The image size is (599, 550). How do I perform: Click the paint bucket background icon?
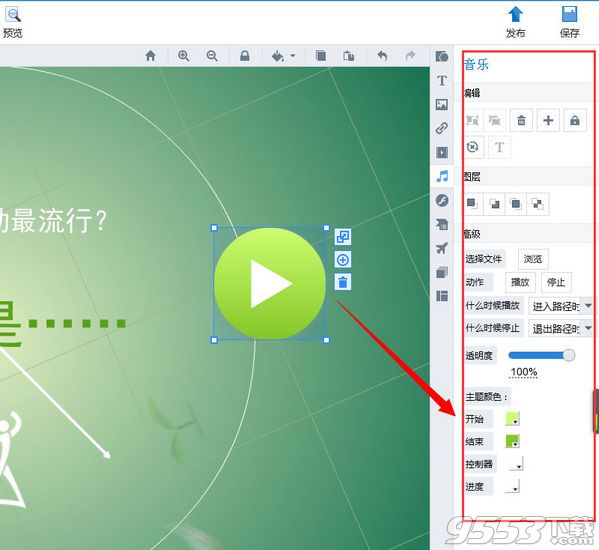coord(278,57)
